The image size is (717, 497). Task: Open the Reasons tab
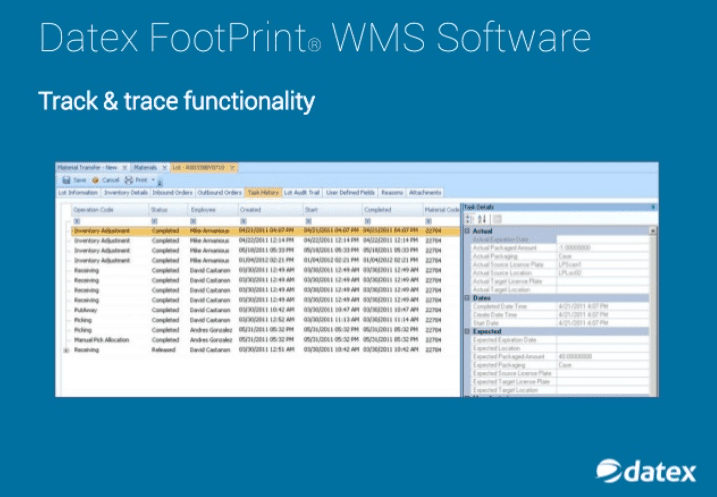point(392,192)
